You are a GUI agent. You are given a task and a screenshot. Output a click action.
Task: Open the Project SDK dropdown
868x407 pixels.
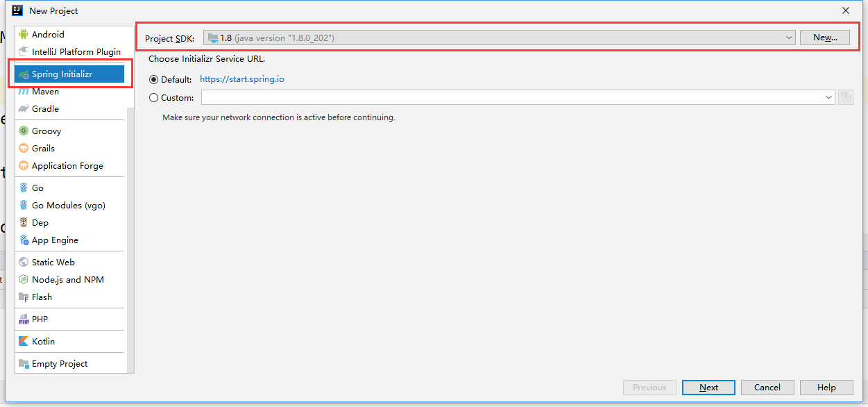(499, 38)
